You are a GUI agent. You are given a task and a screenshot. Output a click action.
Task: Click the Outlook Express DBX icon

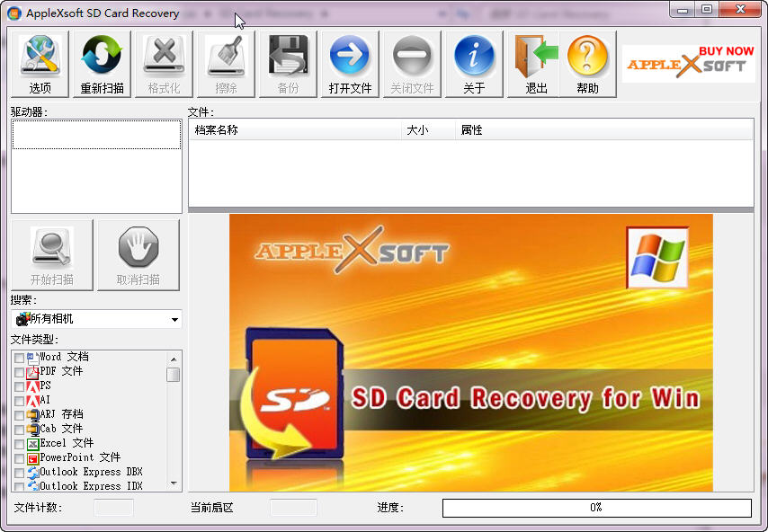[x=32, y=473]
